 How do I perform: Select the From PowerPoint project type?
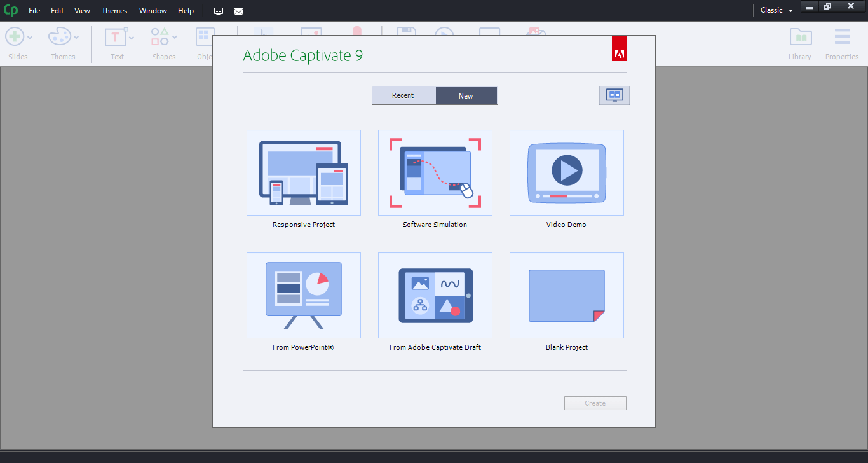(303, 295)
